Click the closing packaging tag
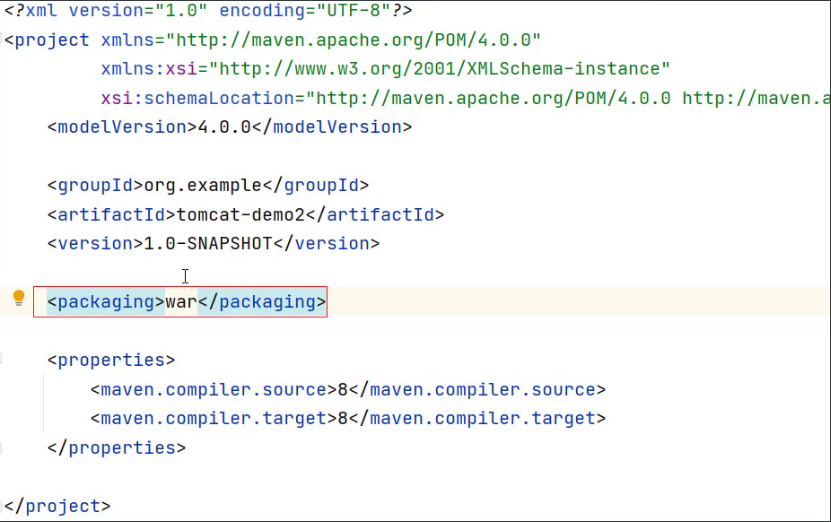 pos(262,302)
